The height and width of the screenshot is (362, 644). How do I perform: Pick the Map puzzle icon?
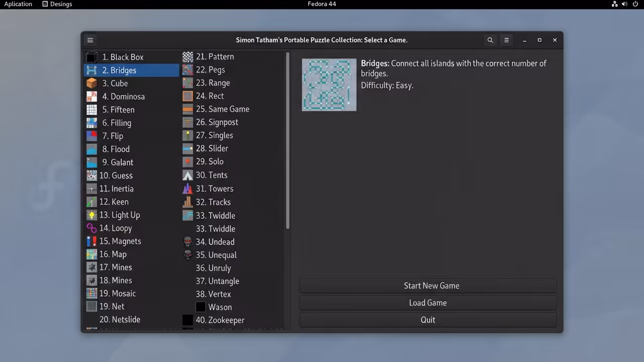[x=92, y=254]
